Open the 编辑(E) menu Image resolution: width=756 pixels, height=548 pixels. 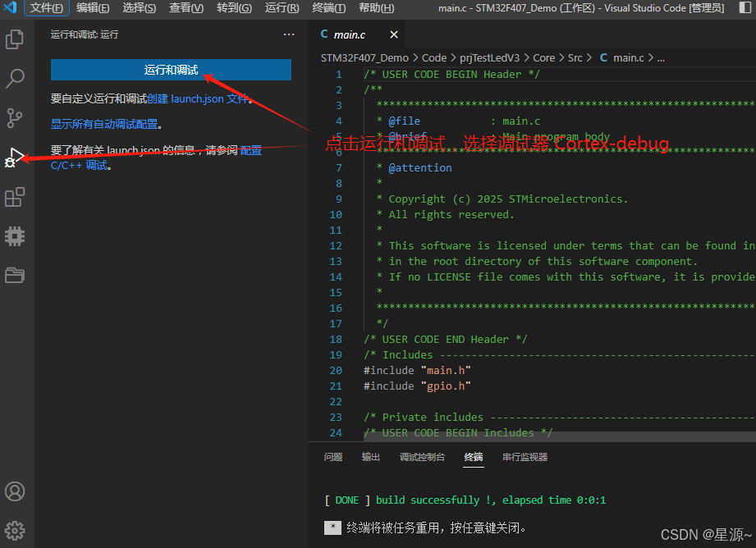[x=93, y=7]
